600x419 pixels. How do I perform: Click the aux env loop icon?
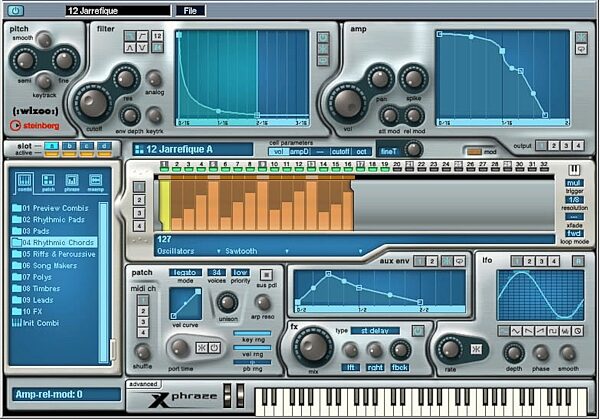[460, 261]
